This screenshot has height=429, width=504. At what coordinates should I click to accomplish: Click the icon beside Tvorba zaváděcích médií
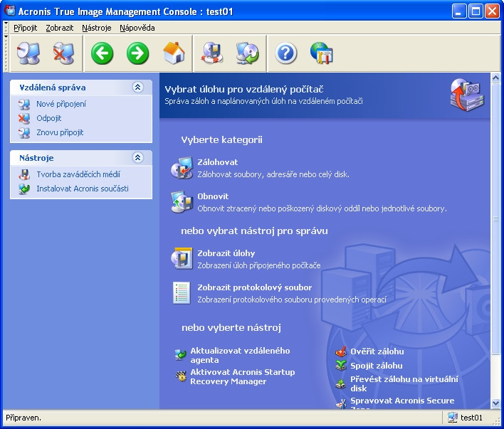(24, 174)
